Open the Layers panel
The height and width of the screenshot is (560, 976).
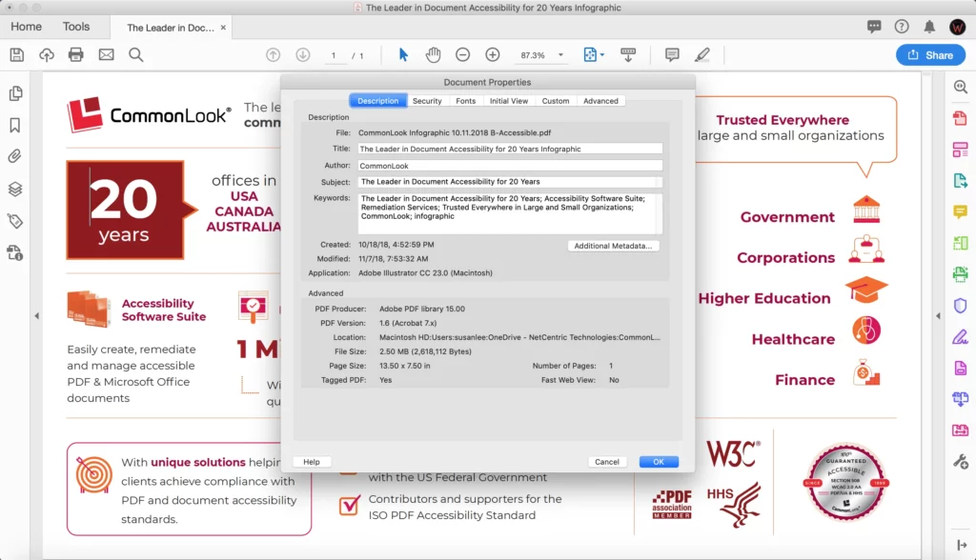[x=14, y=188]
